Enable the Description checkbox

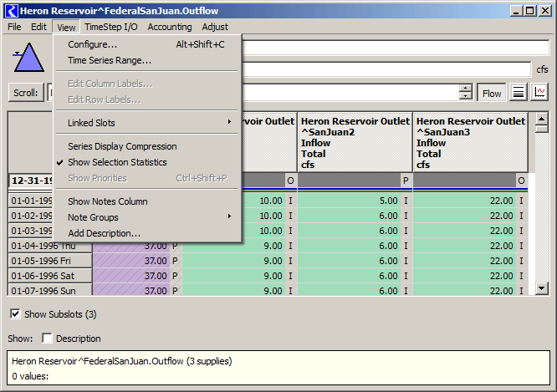47,338
